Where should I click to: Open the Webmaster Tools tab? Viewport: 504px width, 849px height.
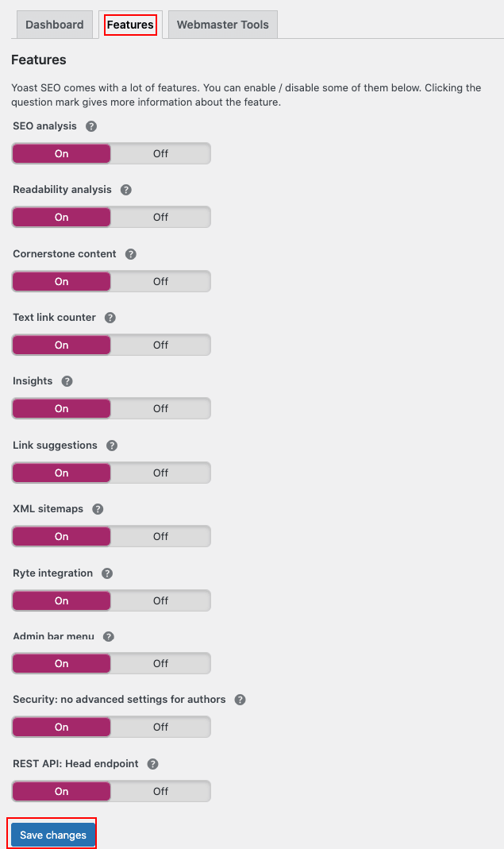point(222,25)
